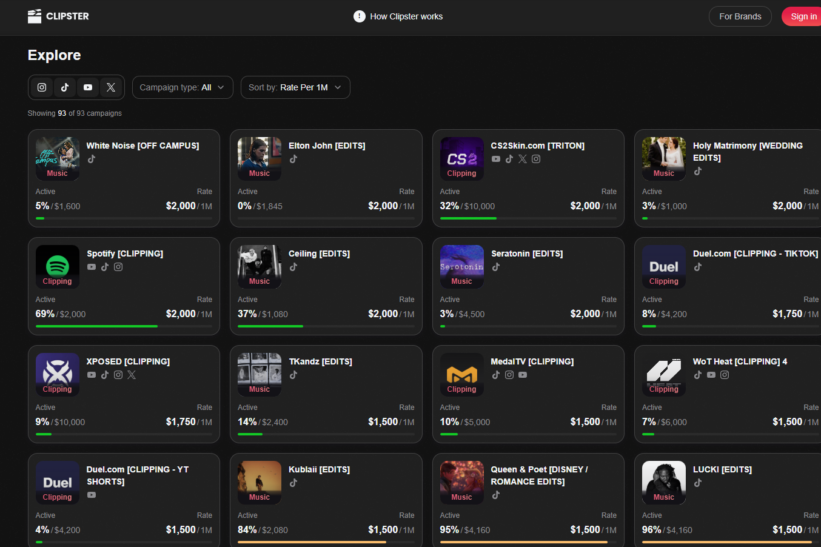The image size is (821, 547).
Task: Click X icon on CS2Skin.com card
Action: pyautogui.click(x=523, y=159)
